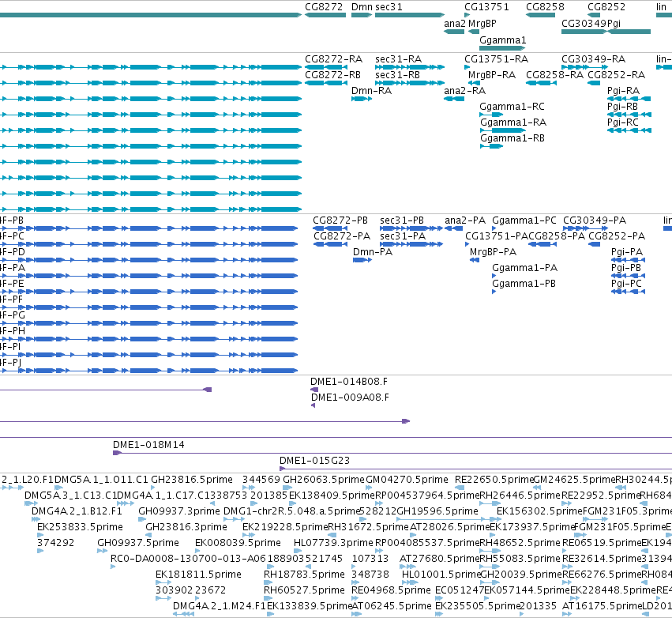
Task: Click the CG8258-RA transcript label
Action: pyautogui.click(x=554, y=74)
